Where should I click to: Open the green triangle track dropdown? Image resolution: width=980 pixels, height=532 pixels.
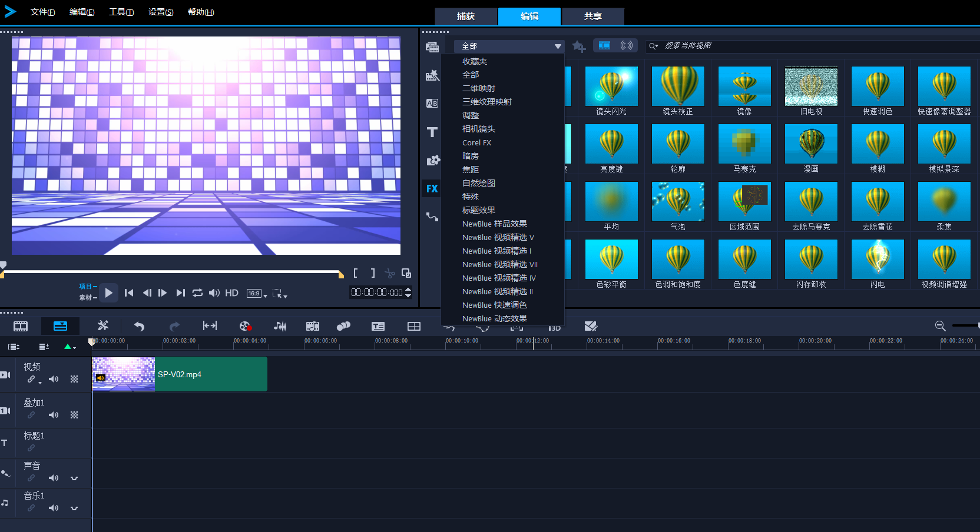tap(70, 347)
